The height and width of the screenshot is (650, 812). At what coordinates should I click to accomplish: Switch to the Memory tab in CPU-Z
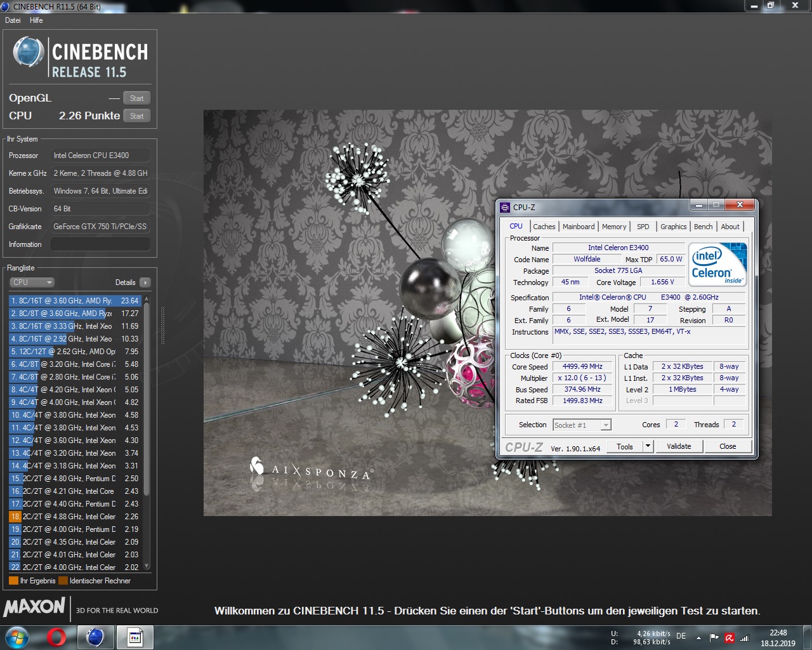(614, 227)
